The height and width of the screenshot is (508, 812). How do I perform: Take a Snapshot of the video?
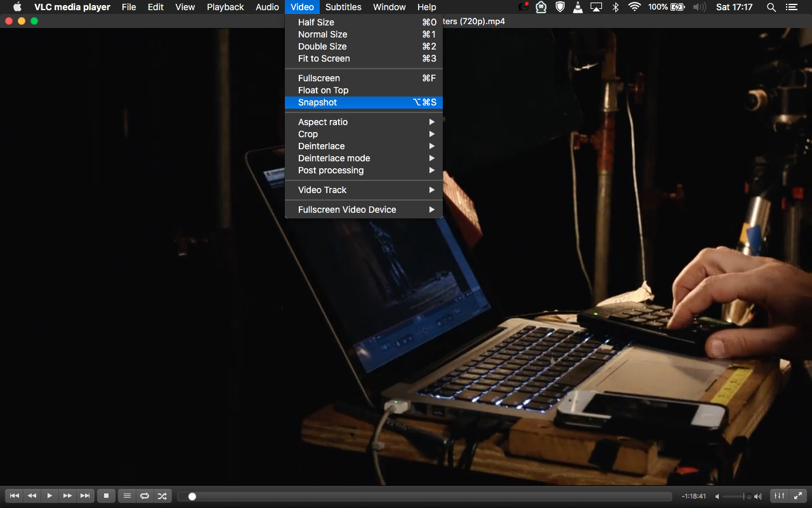click(x=363, y=102)
